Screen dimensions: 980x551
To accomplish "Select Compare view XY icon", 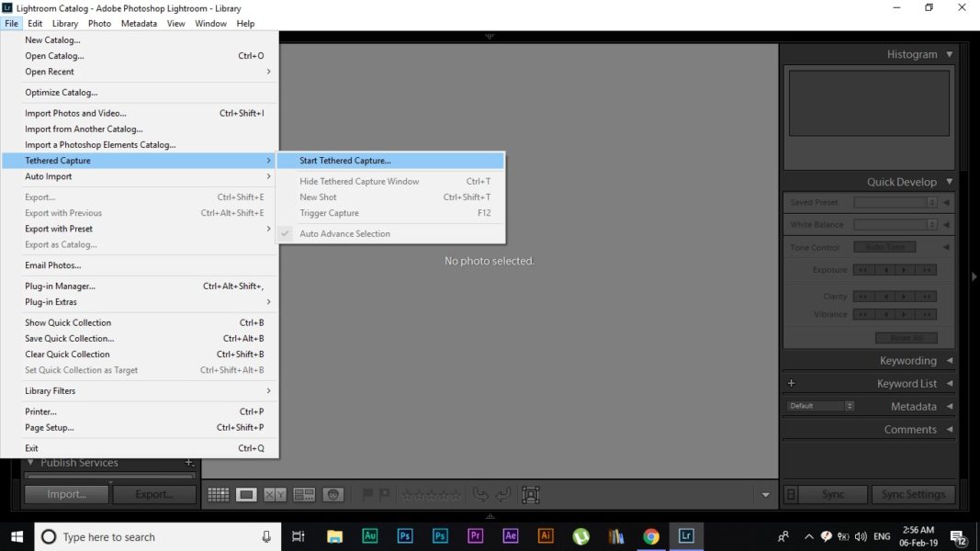I will click(275, 495).
